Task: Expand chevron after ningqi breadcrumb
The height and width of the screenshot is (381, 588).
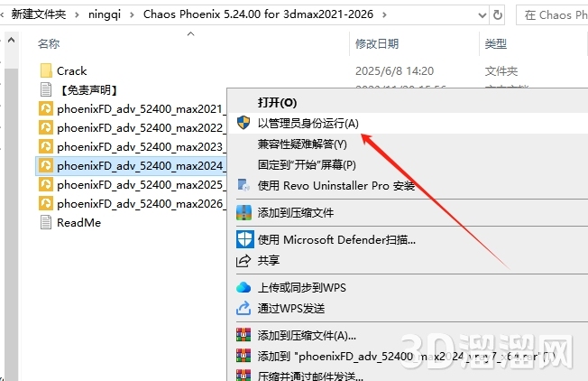Action: (132, 14)
